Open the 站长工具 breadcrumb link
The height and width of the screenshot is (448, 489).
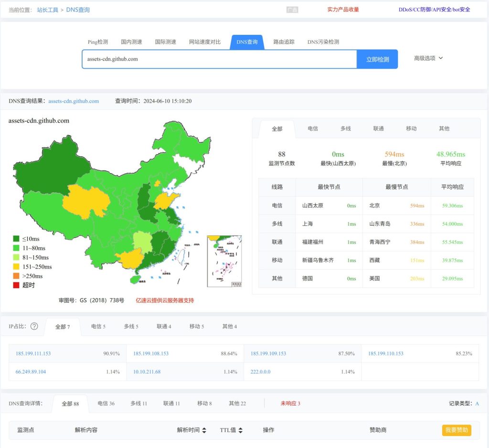[x=47, y=10]
